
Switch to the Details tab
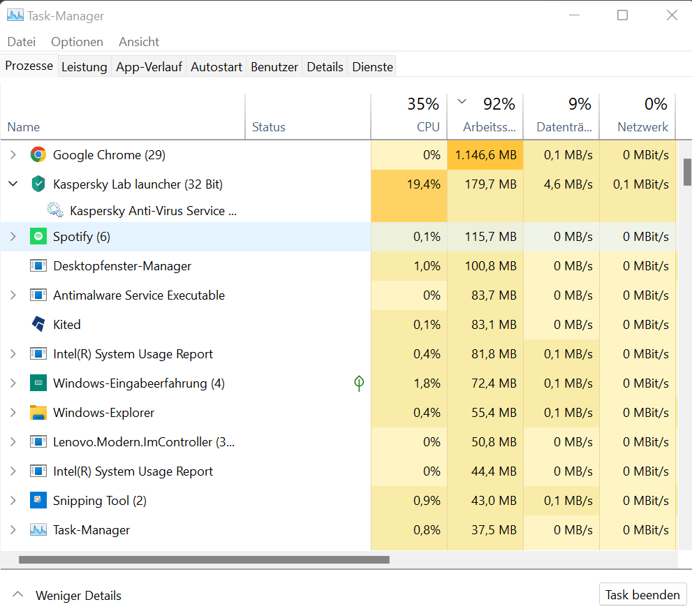[x=325, y=66]
